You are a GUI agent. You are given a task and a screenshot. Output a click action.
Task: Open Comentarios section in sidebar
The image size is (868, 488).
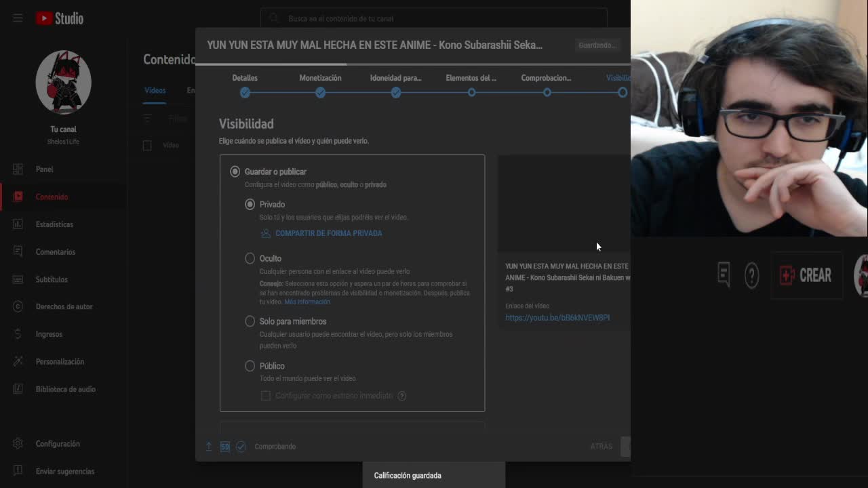point(55,252)
